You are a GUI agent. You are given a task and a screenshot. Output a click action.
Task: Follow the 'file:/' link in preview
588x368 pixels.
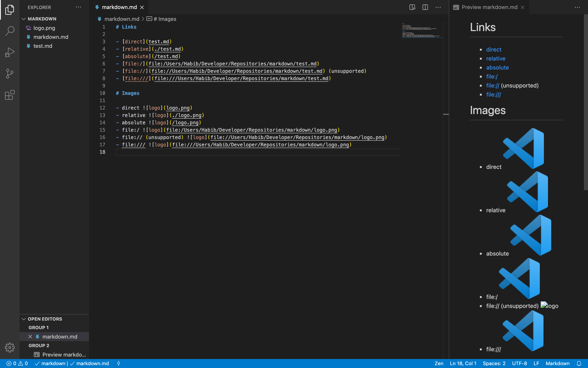[492, 76]
